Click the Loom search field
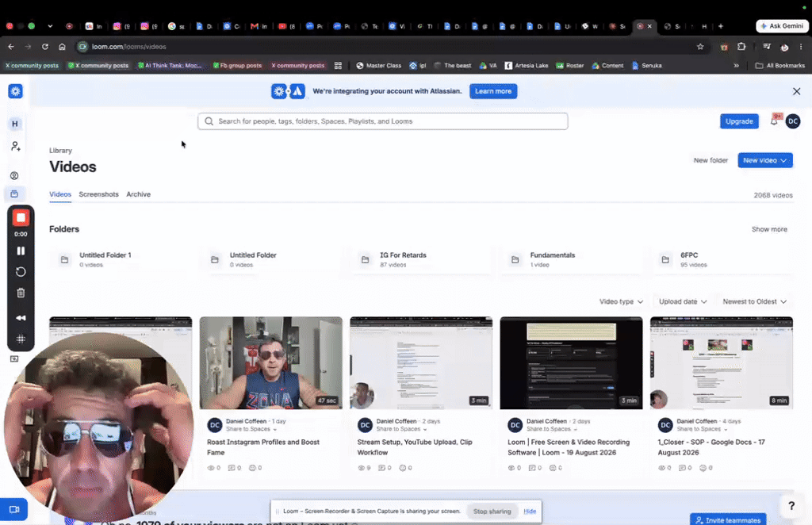Viewport: 812px width, 525px height. pyautogui.click(x=383, y=121)
